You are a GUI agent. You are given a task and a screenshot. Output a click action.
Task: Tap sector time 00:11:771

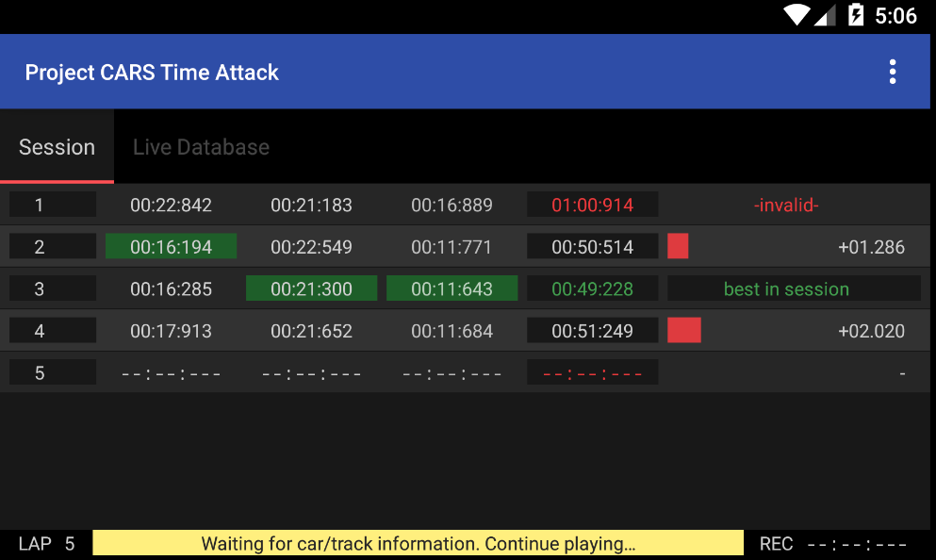pos(452,247)
